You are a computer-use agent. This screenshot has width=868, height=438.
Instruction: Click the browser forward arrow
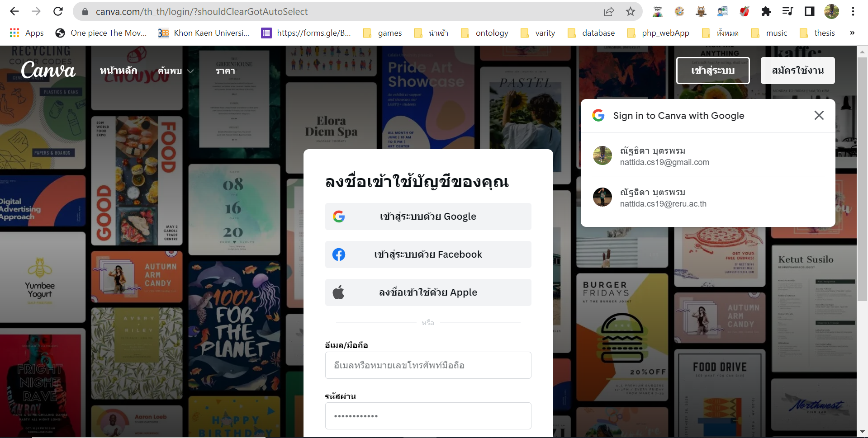[36, 11]
